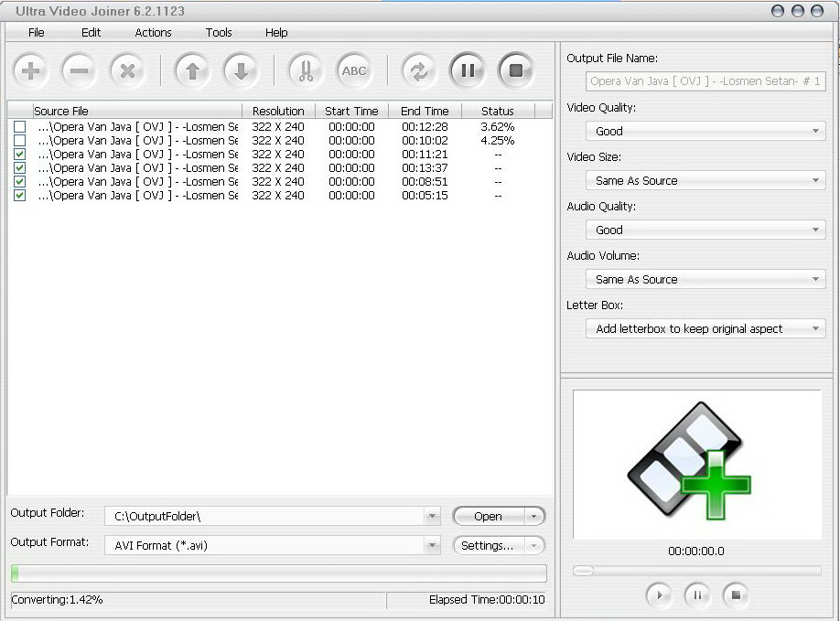Pause preview in the player panel

[697, 594]
